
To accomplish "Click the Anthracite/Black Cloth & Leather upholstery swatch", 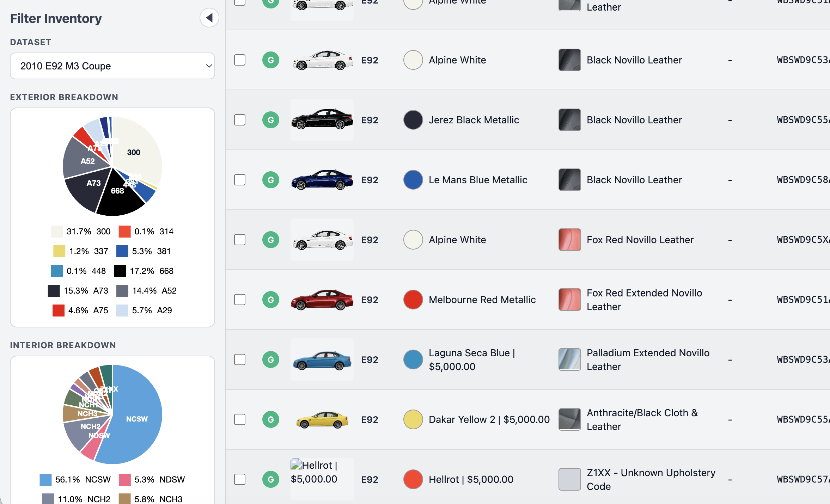I will tap(570, 419).
